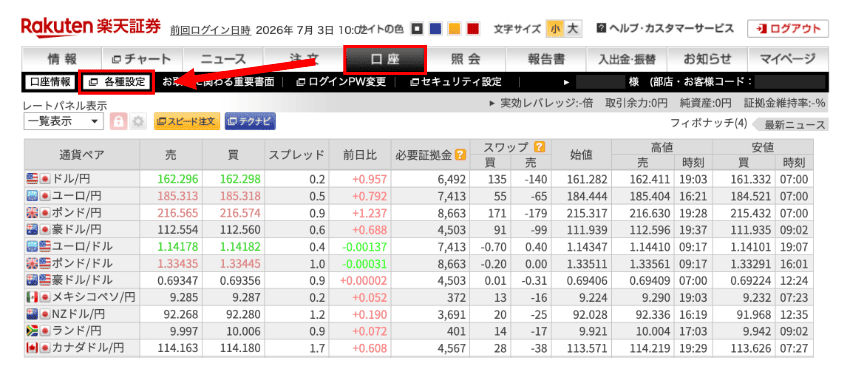Click the flag icons for ランド/円
The height and width of the screenshot is (372, 850).
(x=37, y=331)
